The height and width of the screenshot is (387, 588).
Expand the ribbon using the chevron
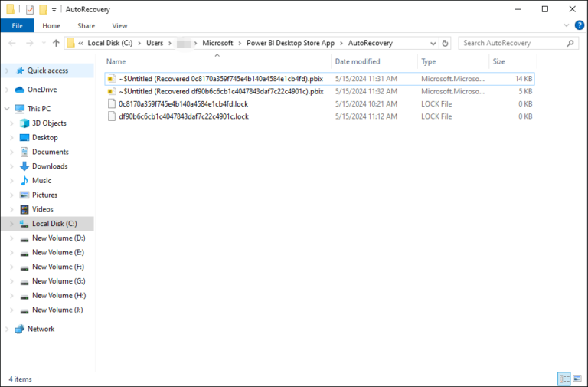[x=567, y=25]
